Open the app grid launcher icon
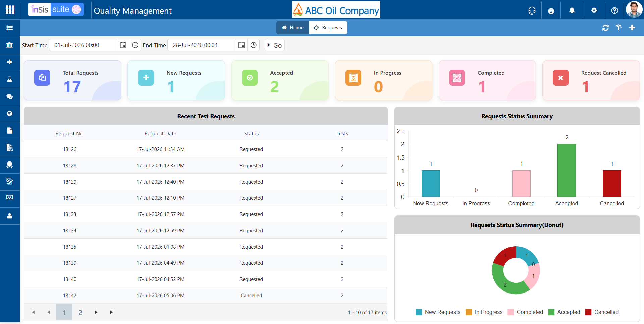644x324 pixels. (10, 10)
